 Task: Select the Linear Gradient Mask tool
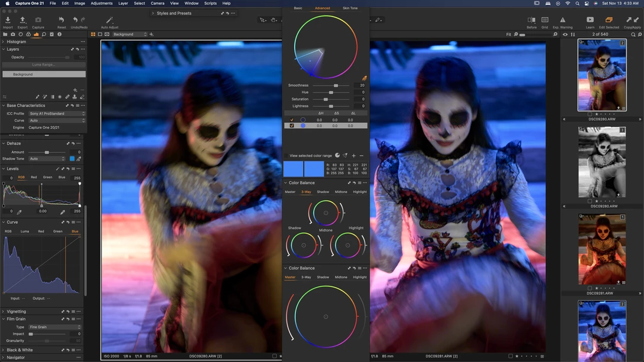pyautogui.click(x=52, y=97)
